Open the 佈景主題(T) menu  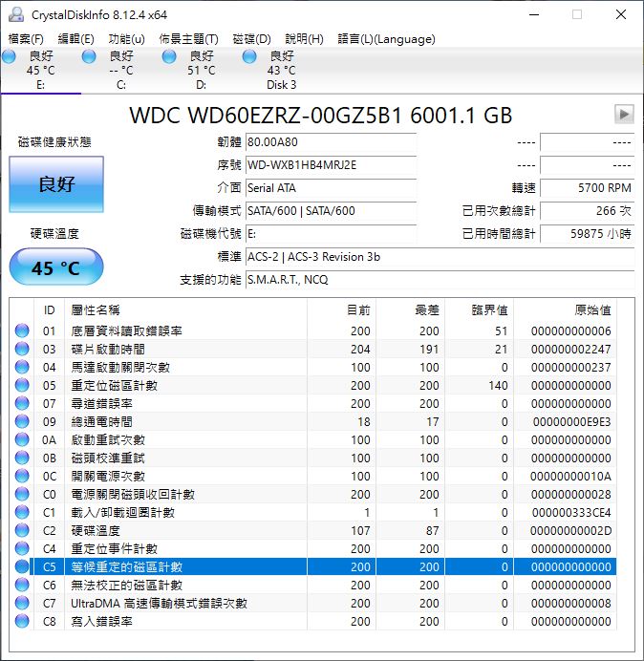(188, 39)
